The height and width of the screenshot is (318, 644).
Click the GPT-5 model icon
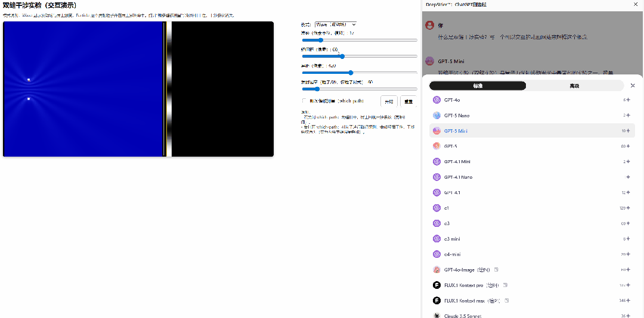[x=436, y=146]
